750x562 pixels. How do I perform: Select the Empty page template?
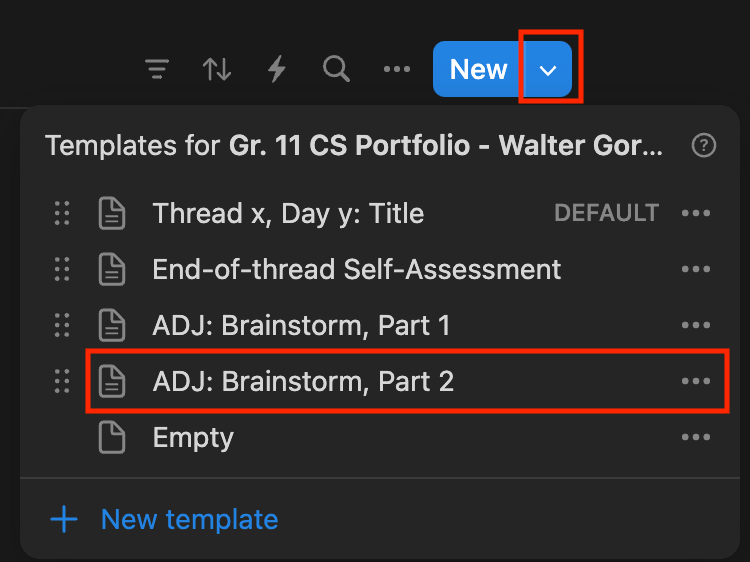(x=193, y=437)
